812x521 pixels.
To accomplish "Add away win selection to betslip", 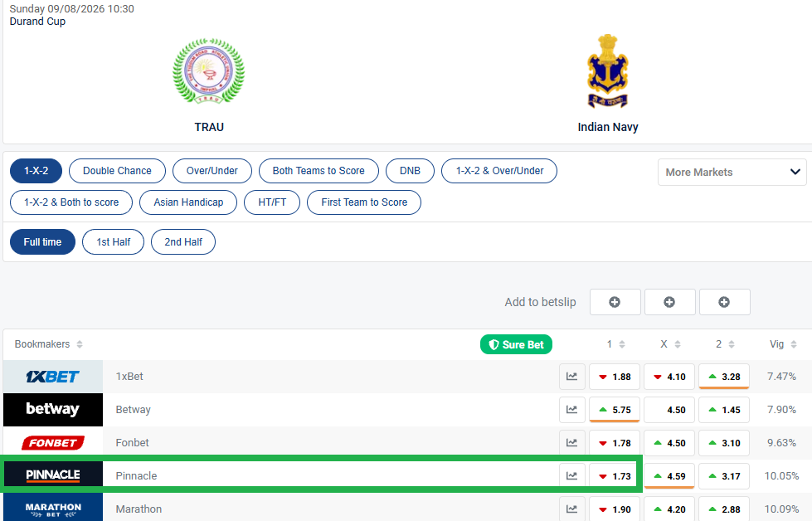I will point(724,302).
